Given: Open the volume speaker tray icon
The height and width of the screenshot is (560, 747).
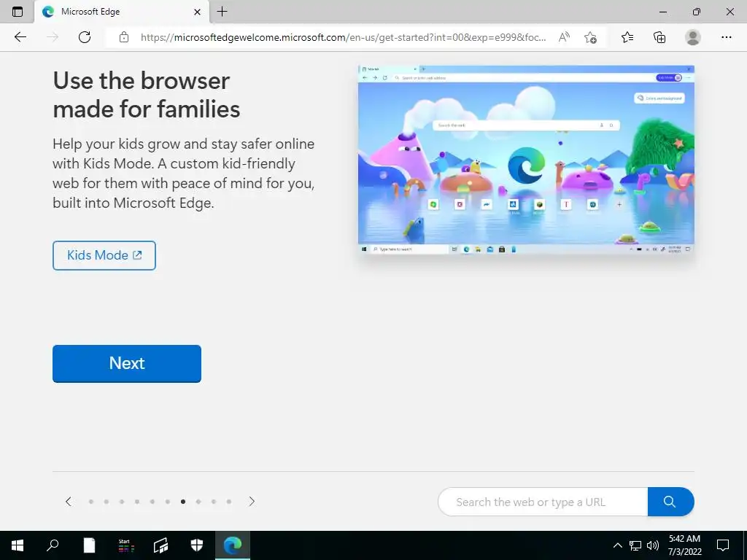Looking at the screenshot, I should (653, 545).
